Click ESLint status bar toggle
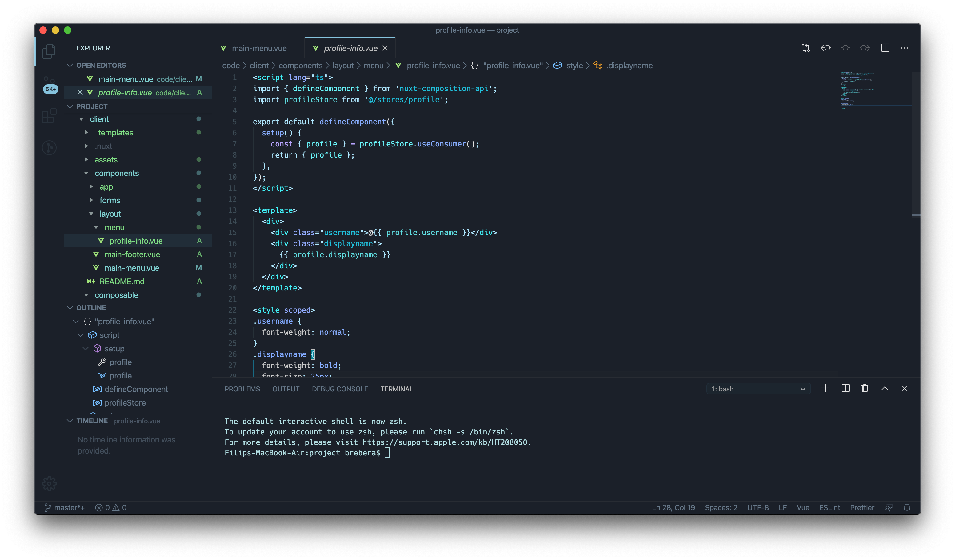Image resolution: width=955 pixels, height=560 pixels. pos(829,507)
